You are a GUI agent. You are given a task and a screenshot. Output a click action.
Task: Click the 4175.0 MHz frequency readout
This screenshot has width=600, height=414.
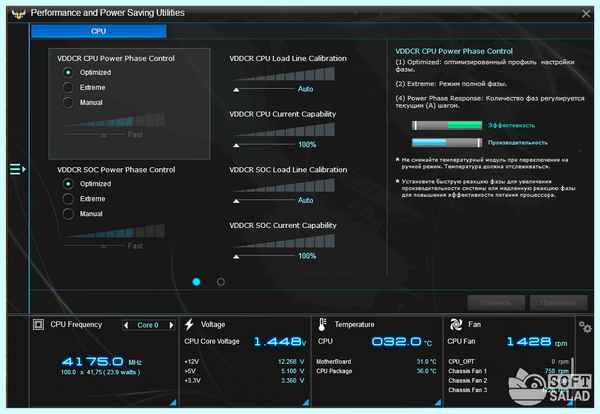pyautogui.click(x=102, y=362)
